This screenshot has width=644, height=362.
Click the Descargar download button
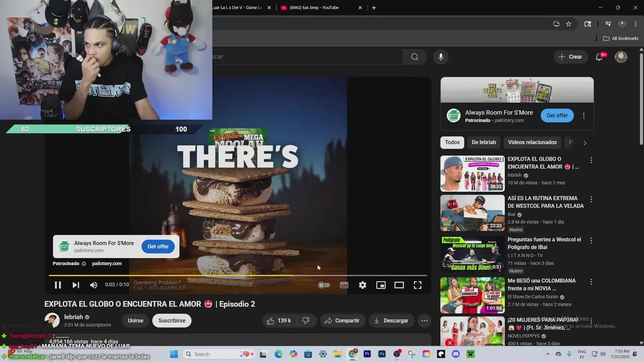pyautogui.click(x=390, y=320)
